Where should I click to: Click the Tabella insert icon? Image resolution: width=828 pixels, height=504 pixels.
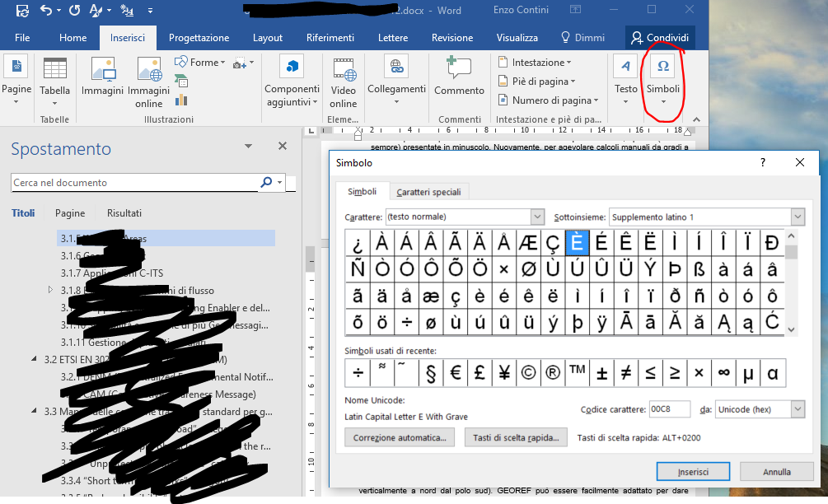pyautogui.click(x=55, y=77)
